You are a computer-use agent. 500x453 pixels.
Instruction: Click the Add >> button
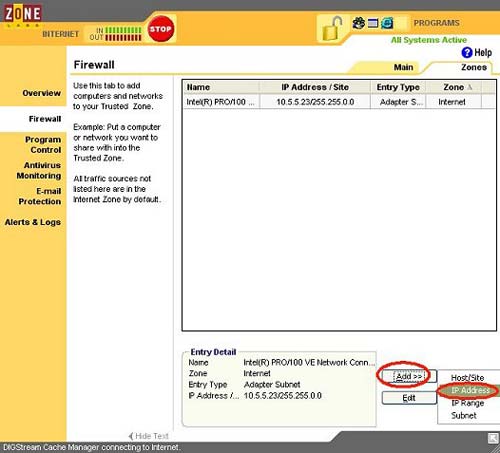click(x=409, y=376)
